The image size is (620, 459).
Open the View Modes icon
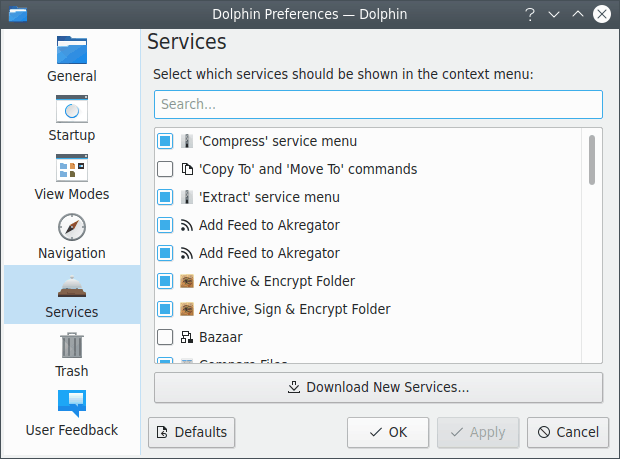pos(72,168)
